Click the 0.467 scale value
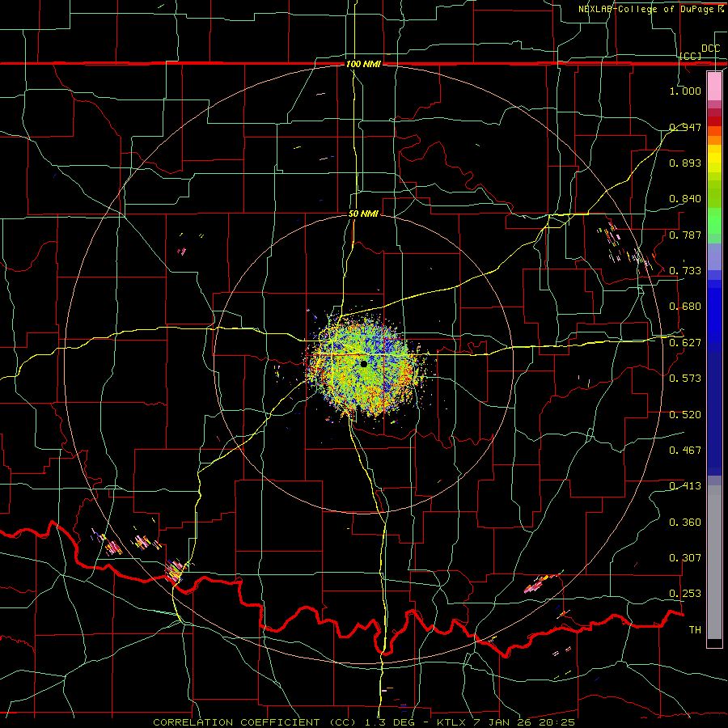Viewport: 728px width, 728px height. click(685, 450)
